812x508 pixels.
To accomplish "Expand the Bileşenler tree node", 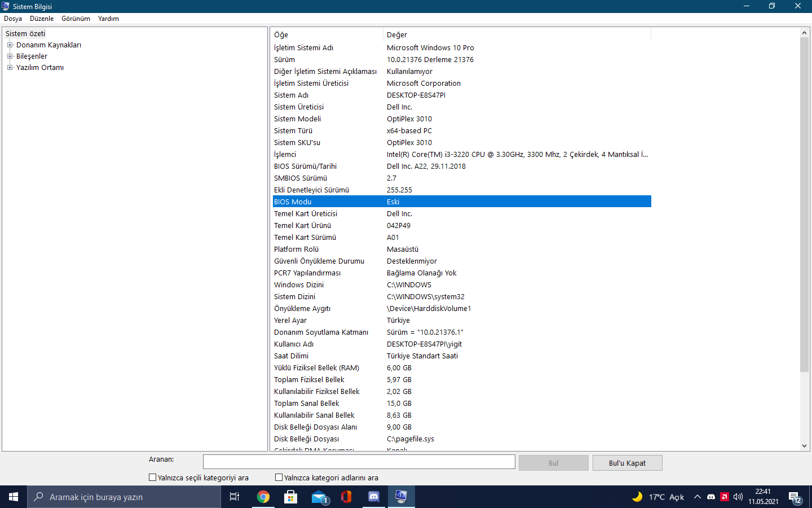I will [x=10, y=56].
